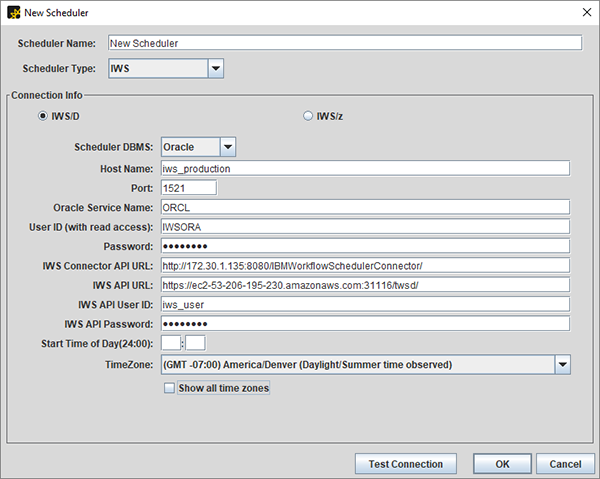Expand the Scheduler DBMS combo box
Screen dimensions: 600x479
pyautogui.click(x=227, y=147)
